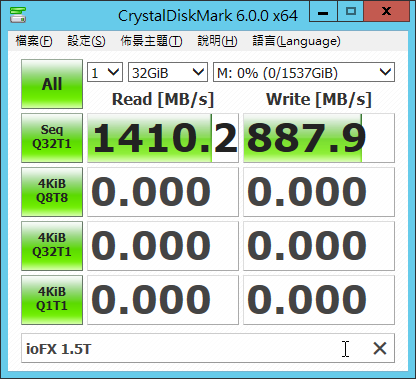Screen dimensions: 416x379
Task: Expand the 32GiB test size dropdown
Action: point(168,72)
